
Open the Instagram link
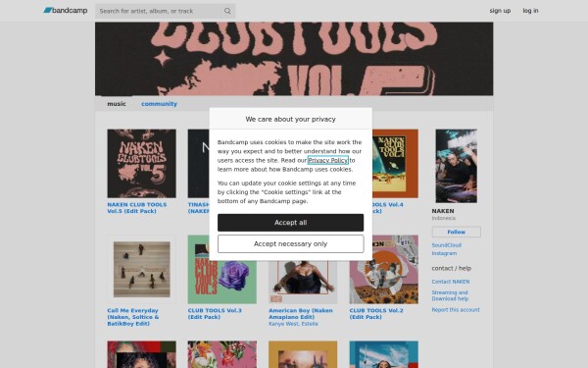[444, 253]
